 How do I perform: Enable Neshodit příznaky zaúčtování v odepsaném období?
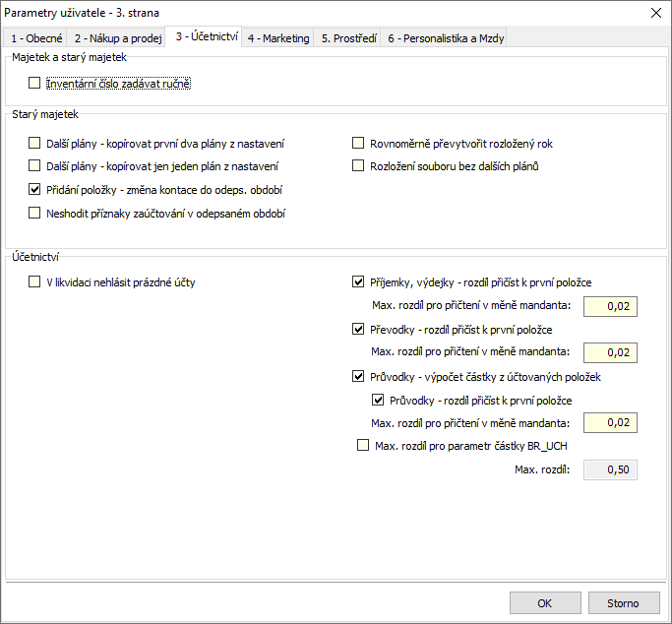click(x=34, y=213)
